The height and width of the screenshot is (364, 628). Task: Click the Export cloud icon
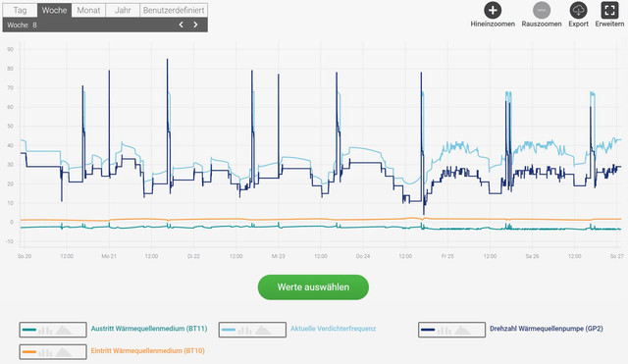pyautogui.click(x=578, y=11)
